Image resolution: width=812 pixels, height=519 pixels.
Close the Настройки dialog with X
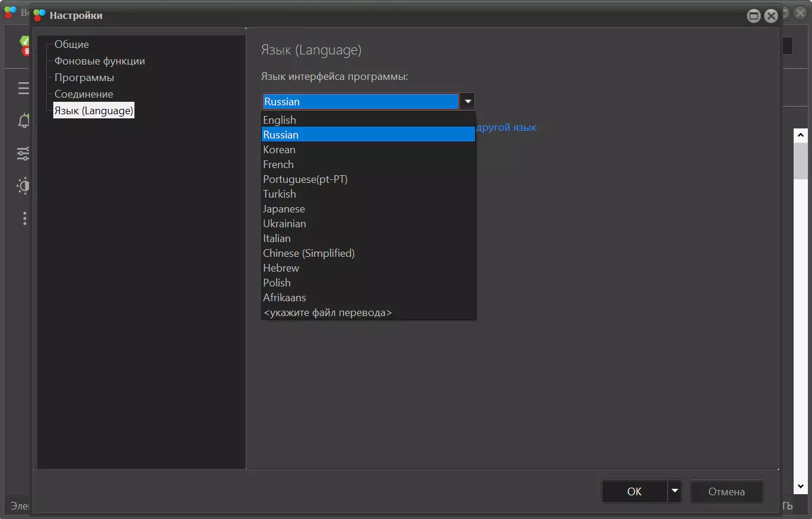771,16
